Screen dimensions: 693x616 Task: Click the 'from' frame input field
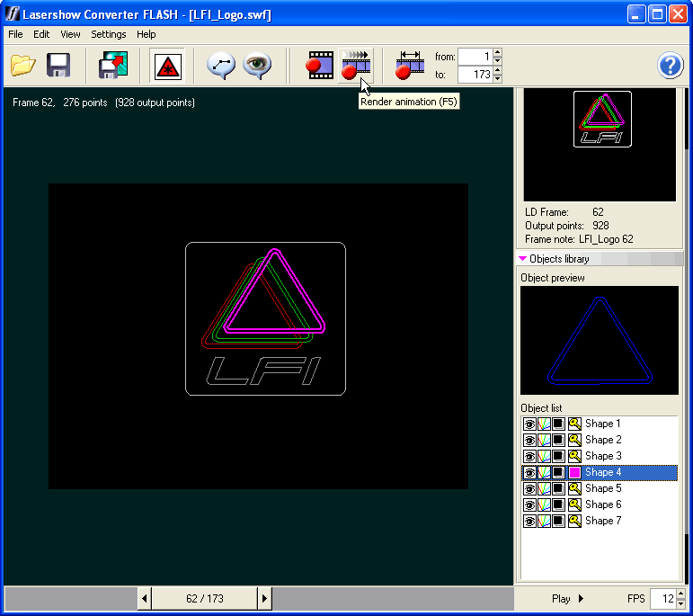click(475, 57)
